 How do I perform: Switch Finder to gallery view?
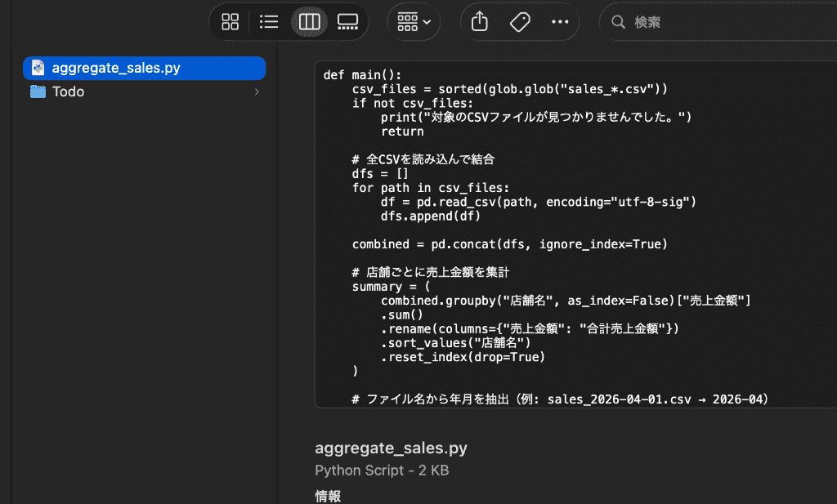click(347, 22)
